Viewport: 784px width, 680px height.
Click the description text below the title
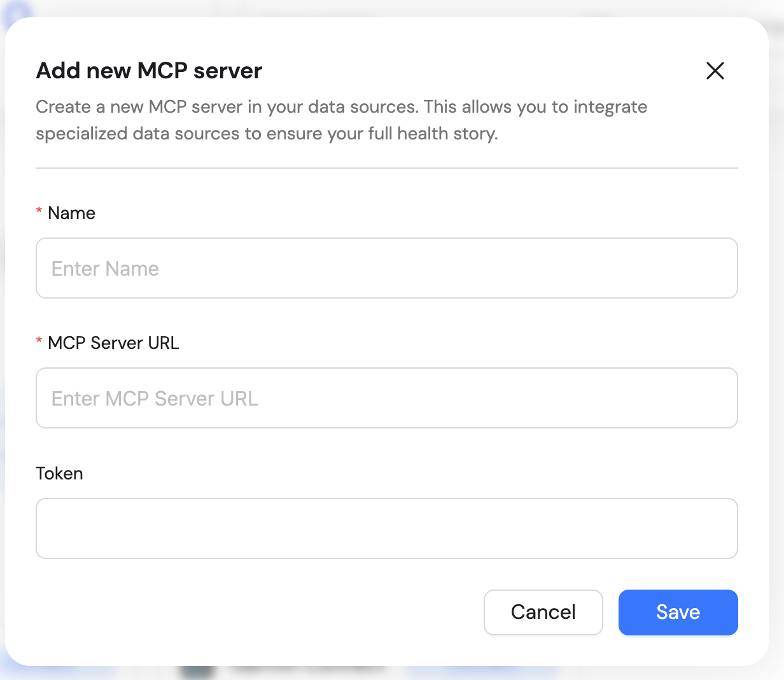tap(341, 120)
